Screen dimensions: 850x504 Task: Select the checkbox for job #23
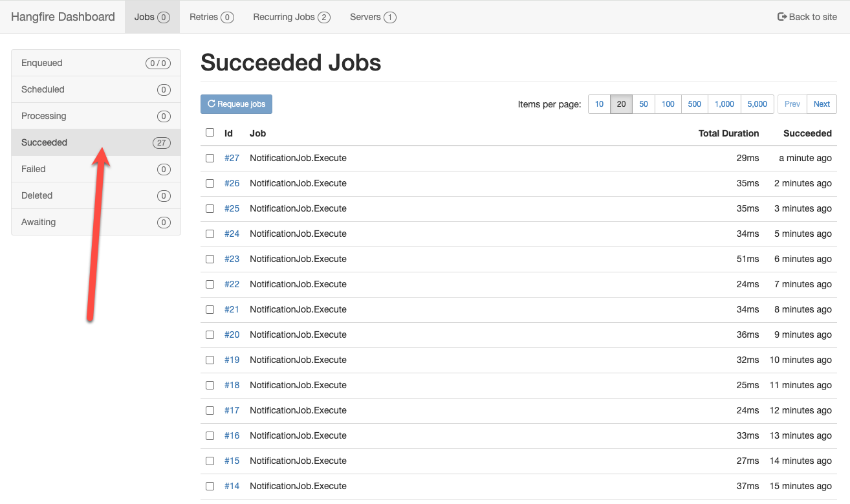[210, 259]
